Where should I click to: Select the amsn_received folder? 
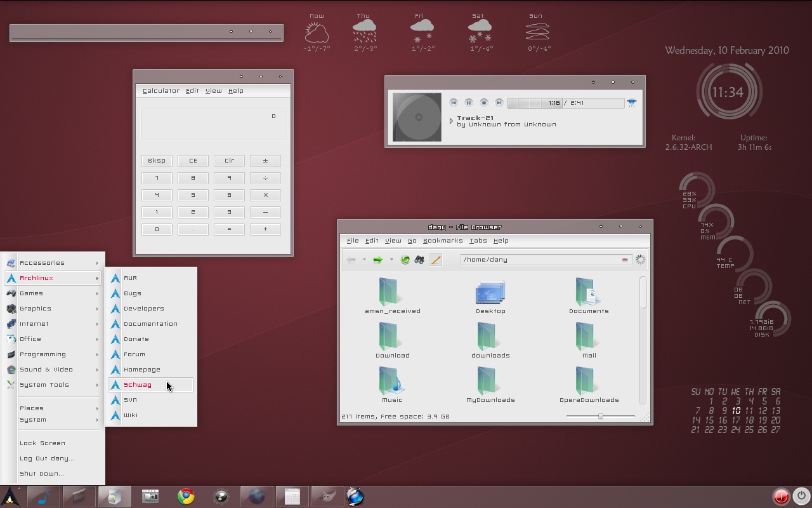(392, 297)
